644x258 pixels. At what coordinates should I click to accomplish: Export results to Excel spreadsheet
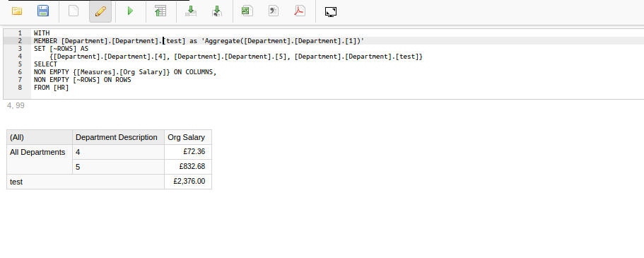point(247,11)
